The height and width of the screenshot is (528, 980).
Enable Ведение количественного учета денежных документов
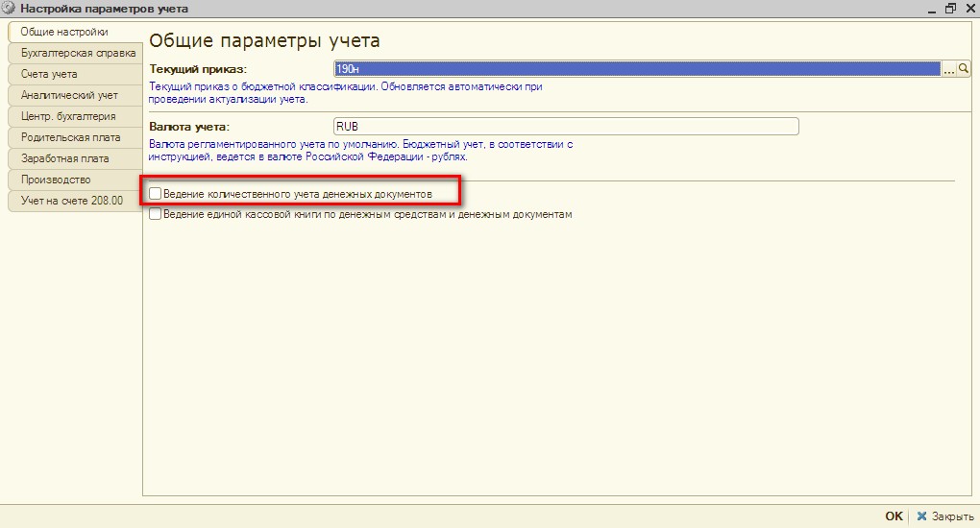coord(156,194)
